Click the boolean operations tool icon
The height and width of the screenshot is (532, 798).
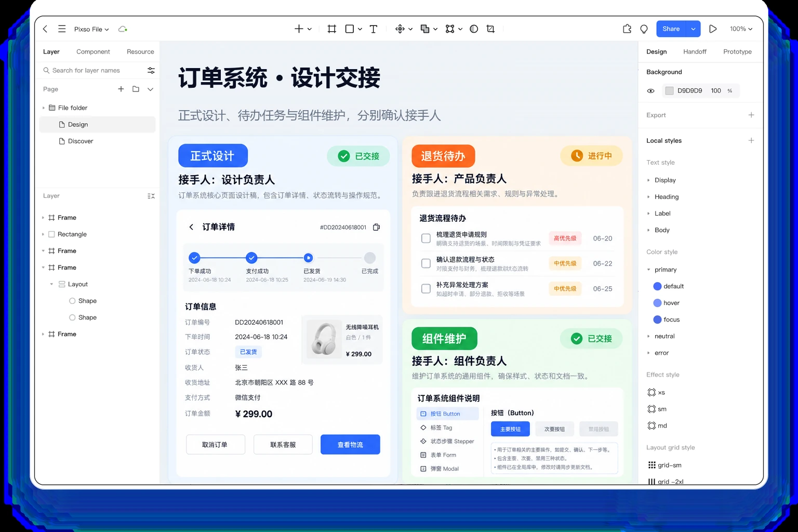tap(425, 29)
